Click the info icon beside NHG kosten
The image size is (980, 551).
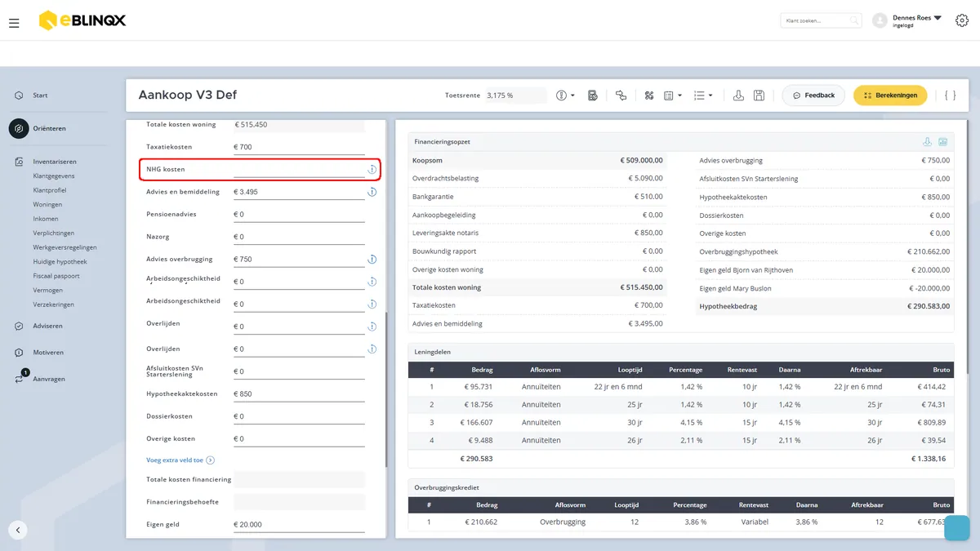(x=372, y=170)
